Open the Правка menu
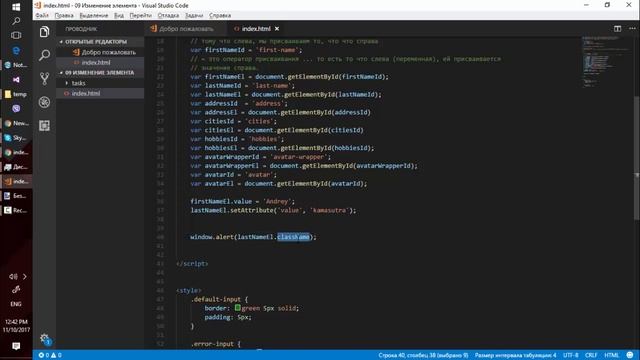Screen dimensions: 640x360 (64, 16)
